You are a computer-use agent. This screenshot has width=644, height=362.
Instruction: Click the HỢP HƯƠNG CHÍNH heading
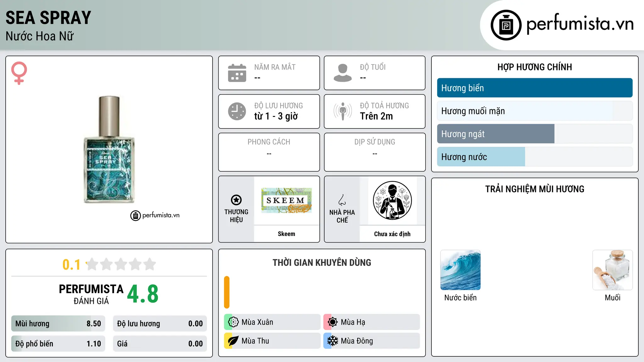[535, 67]
